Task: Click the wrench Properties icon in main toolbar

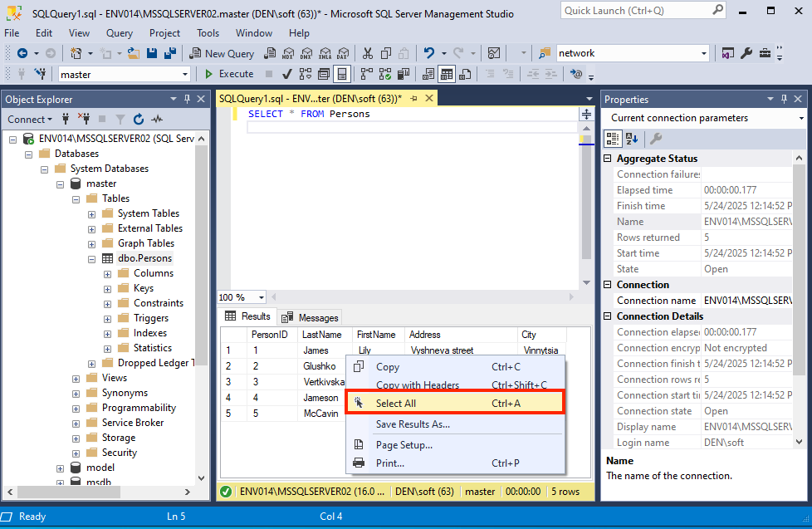Action: click(746, 53)
